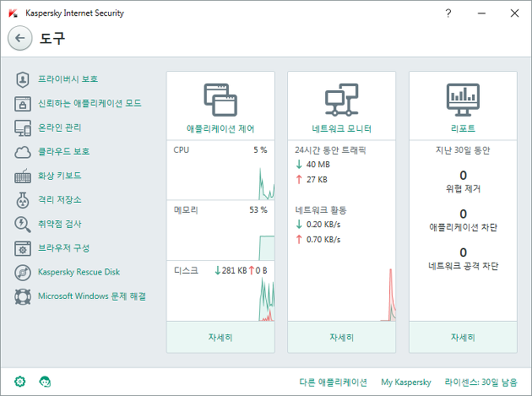Open settings gear at bottom left

pos(20,382)
